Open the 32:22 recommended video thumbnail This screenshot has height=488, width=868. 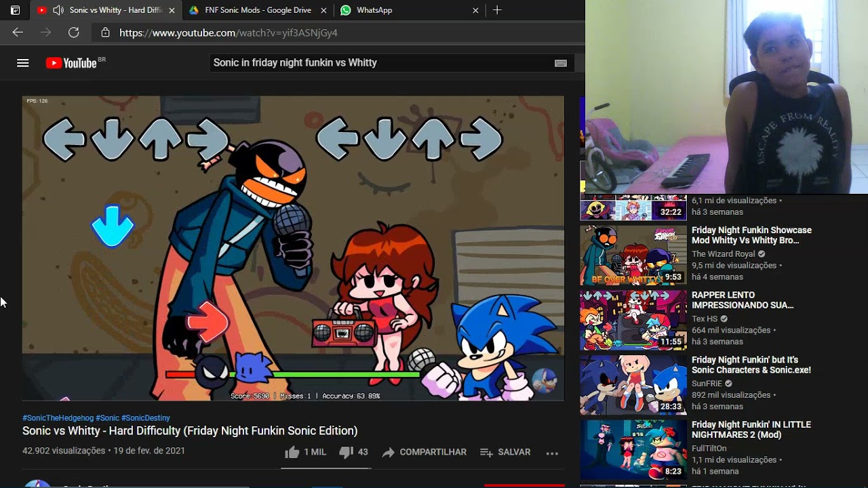[x=633, y=207]
